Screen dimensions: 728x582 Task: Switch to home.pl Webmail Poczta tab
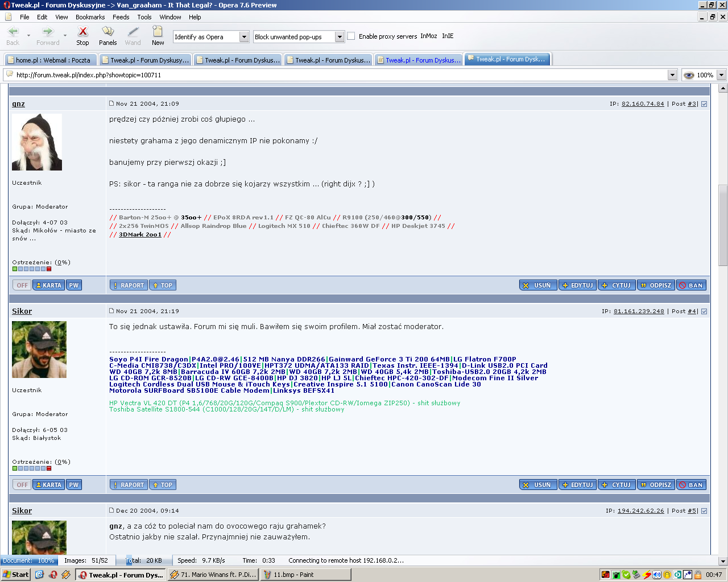pos(50,60)
